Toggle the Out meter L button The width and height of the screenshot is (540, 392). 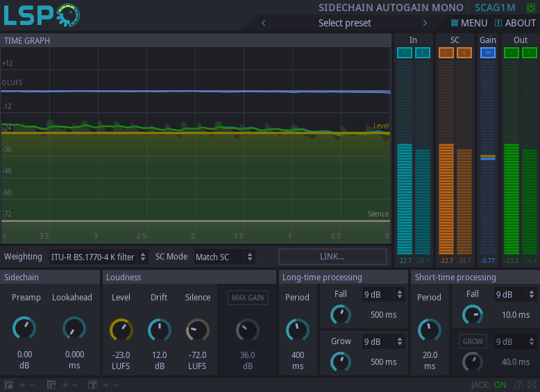[x=512, y=53]
